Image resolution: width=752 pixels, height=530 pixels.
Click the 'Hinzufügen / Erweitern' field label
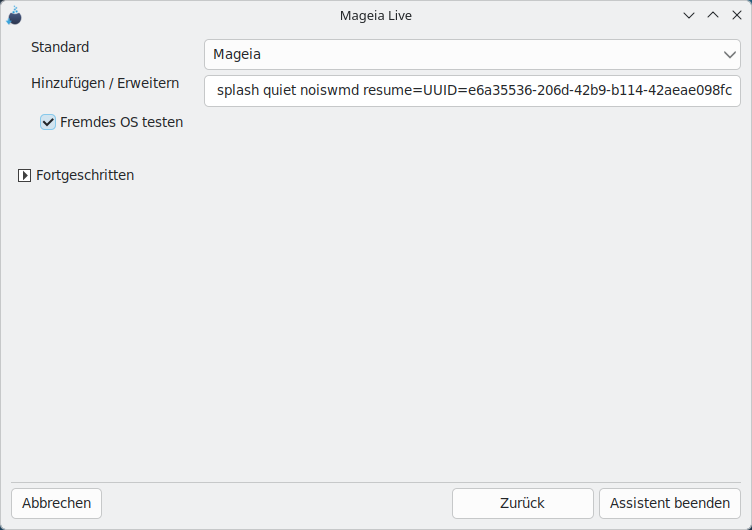(x=105, y=83)
